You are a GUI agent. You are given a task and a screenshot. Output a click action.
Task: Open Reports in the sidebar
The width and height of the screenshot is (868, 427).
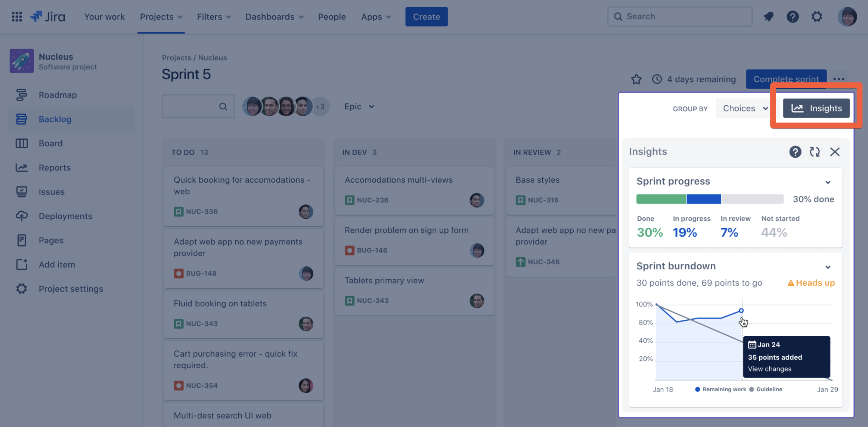pyautogui.click(x=71, y=168)
